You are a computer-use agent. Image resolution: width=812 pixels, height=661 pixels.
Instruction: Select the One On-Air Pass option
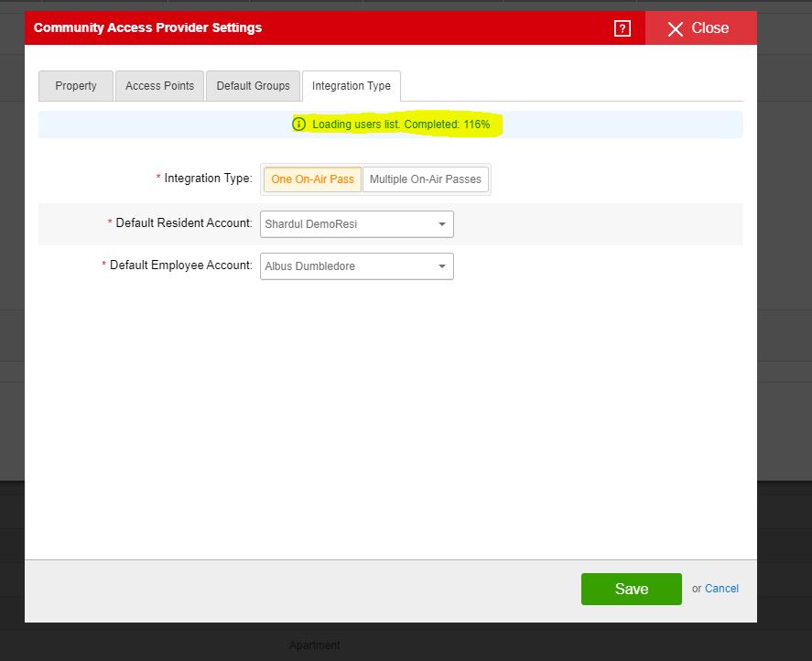312,179
